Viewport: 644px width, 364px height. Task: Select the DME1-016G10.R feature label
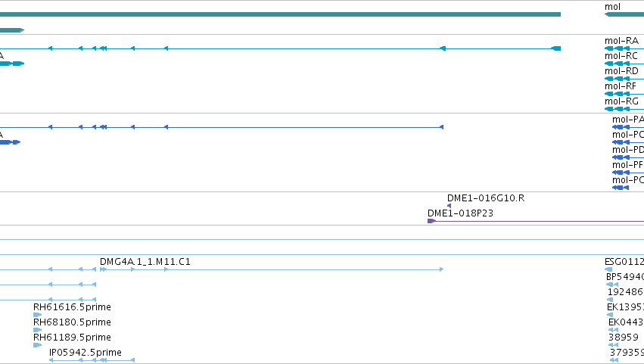(x=486, y=198)
